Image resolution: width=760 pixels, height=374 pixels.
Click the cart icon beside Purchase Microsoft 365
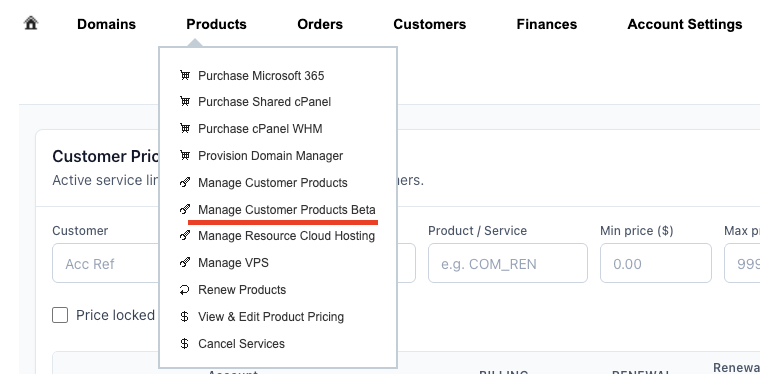tap(185, 76)
